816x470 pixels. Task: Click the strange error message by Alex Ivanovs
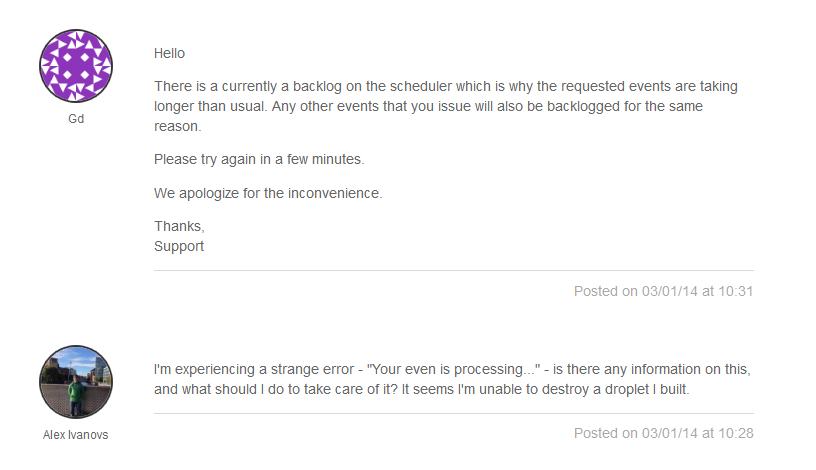[452, 379]
